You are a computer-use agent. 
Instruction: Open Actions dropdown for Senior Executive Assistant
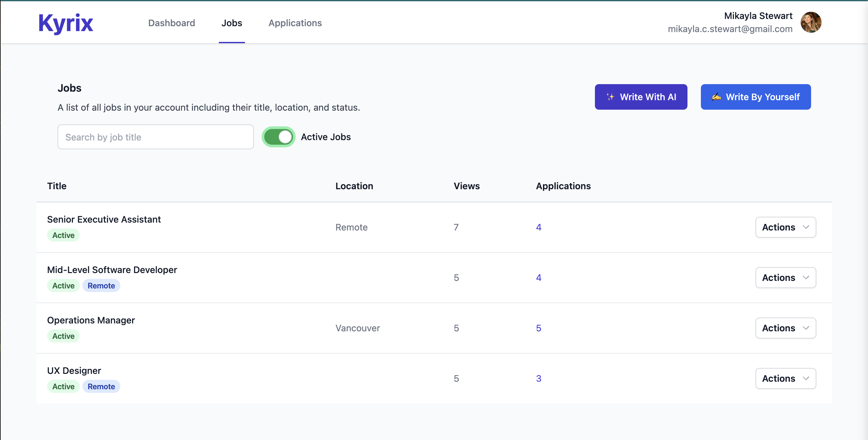click(x=785, y=227)
